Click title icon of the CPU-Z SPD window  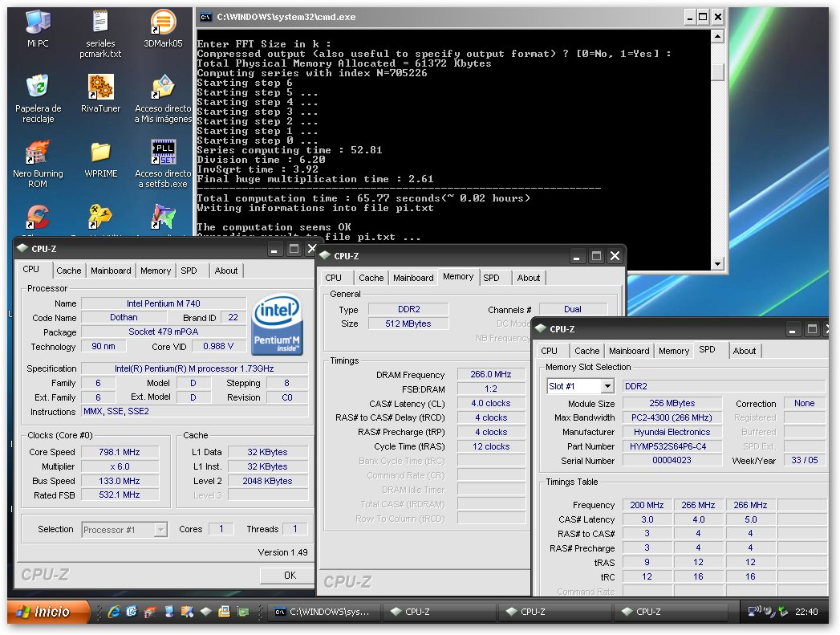coord(541,328)
